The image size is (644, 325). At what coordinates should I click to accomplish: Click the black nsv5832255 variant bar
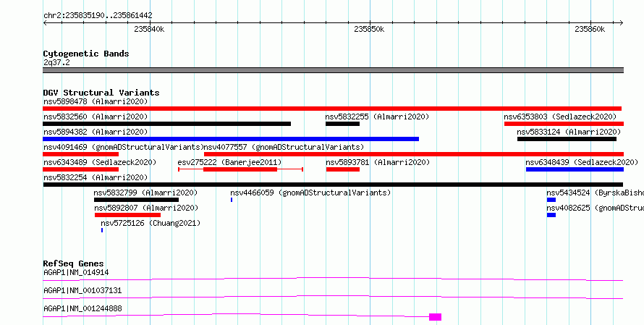pos(342,124)
